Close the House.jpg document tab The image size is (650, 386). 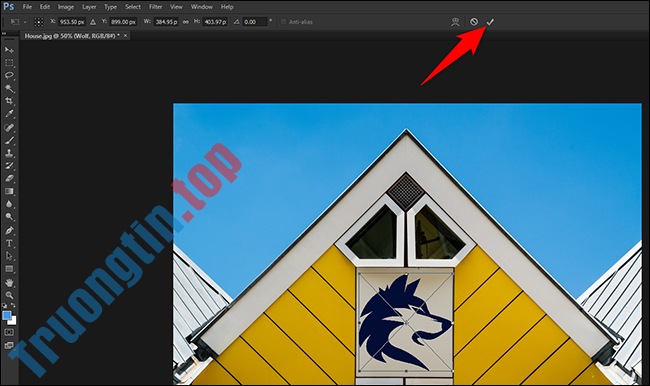[125, 36]
